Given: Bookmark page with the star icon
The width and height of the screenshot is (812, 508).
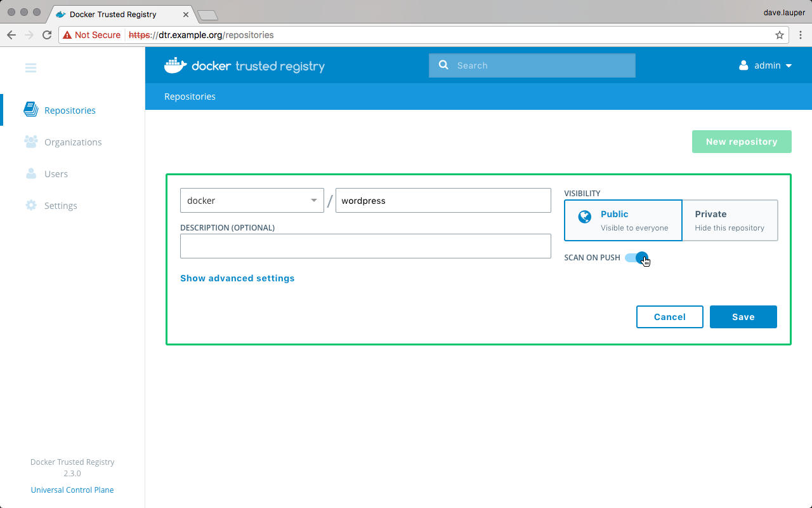Looking at the screenshot, I should tap(780, 35).
